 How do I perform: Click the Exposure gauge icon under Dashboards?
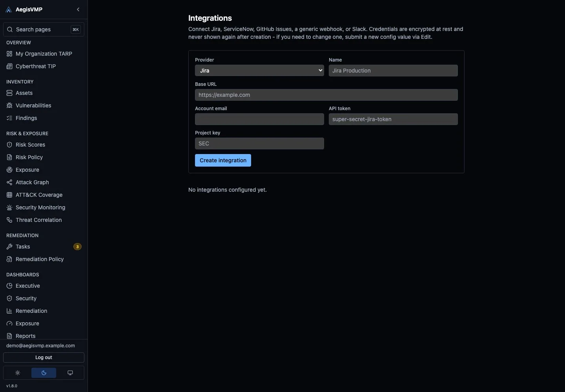pyautogui.click(x=9, y=323)
